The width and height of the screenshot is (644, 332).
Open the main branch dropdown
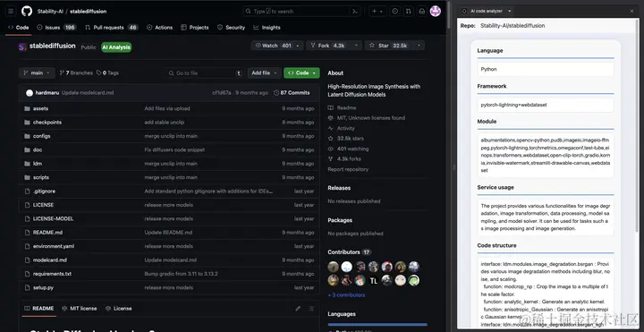(37, 72)
